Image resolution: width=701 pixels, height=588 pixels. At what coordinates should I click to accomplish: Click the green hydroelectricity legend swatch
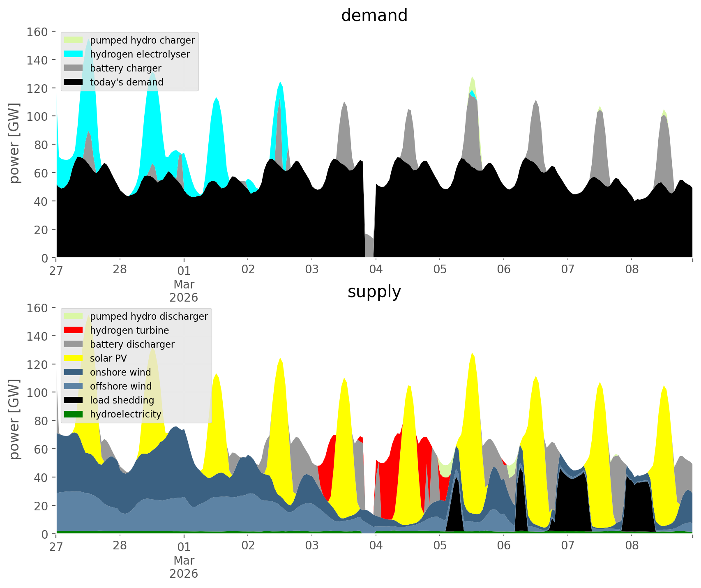coord(74,414)
